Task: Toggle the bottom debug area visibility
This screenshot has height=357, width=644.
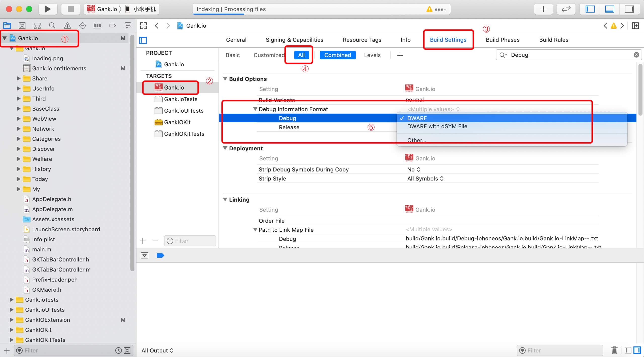Action: (610, 9)
